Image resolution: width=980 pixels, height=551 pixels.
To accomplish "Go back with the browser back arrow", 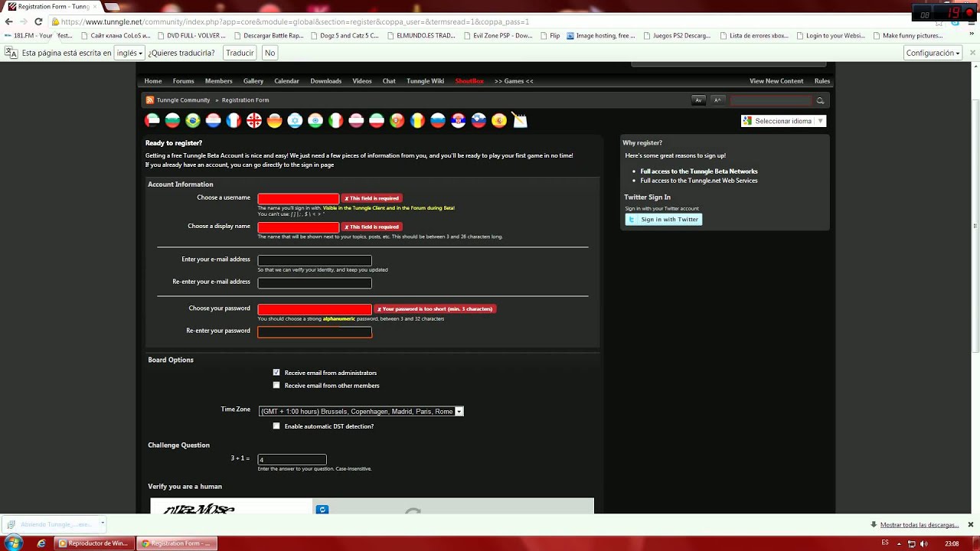I will point(9,21).
